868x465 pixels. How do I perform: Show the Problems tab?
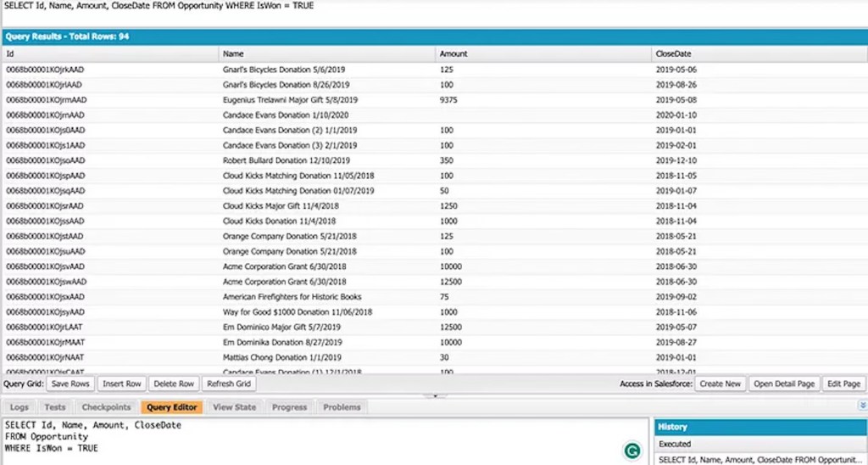[x=342, y=407]
